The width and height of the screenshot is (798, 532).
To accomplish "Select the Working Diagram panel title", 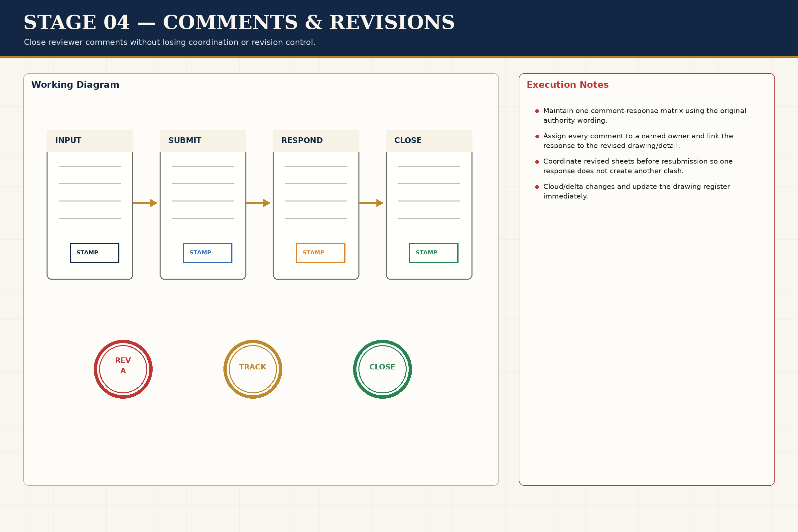I will tap(75, 85).
